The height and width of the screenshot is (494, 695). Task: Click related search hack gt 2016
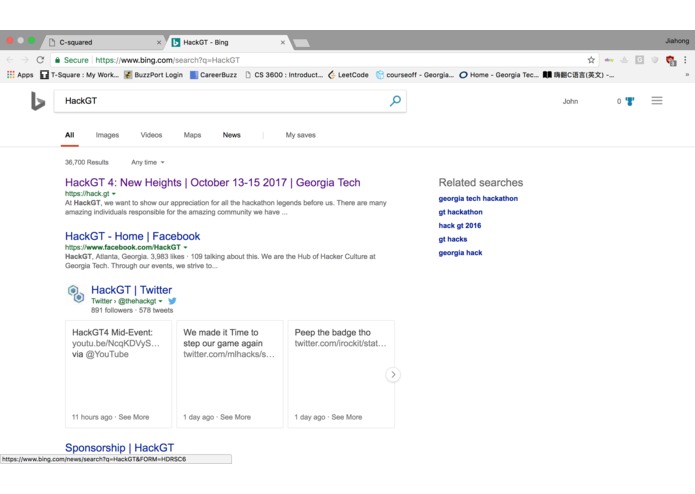[460, 226]
